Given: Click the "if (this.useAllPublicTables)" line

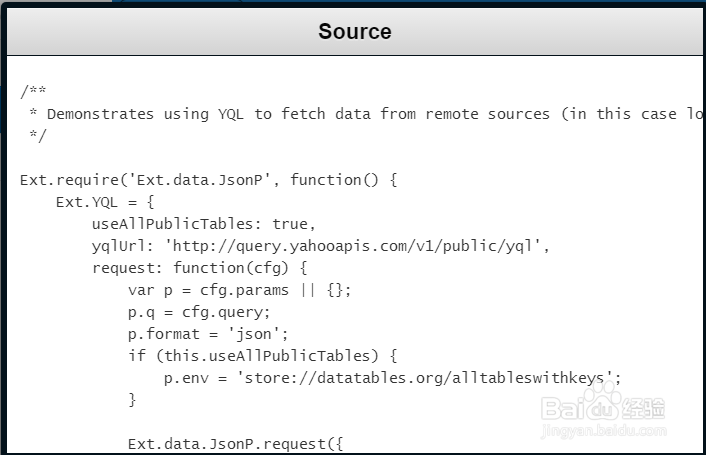Looking at the screenshot, I should (x=263, y=356).
